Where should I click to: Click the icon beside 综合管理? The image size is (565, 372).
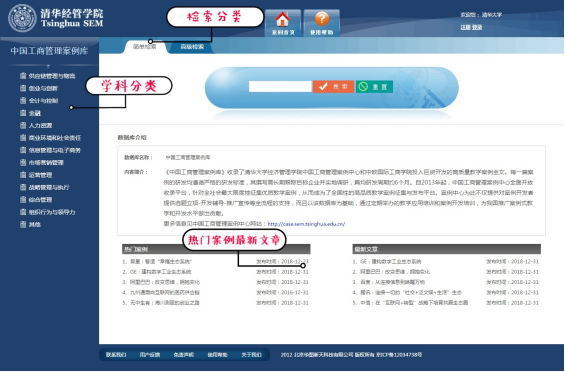(x=23, y=199)
